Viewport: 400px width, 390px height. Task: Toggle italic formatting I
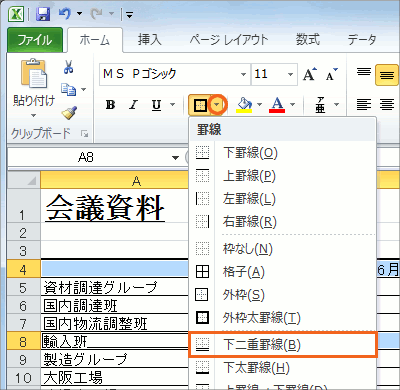tap(133, 105)
